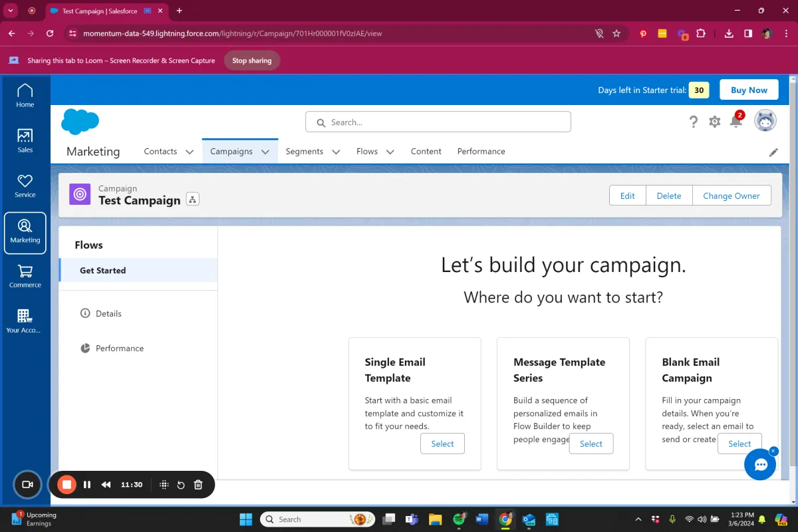Open the Content tab
This screenshot has height=532, width=798.
tap(426, 152)
